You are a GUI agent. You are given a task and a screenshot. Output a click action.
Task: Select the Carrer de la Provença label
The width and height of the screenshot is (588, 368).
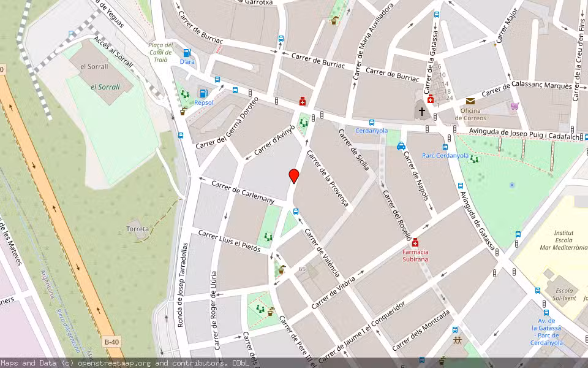(328, 178)
